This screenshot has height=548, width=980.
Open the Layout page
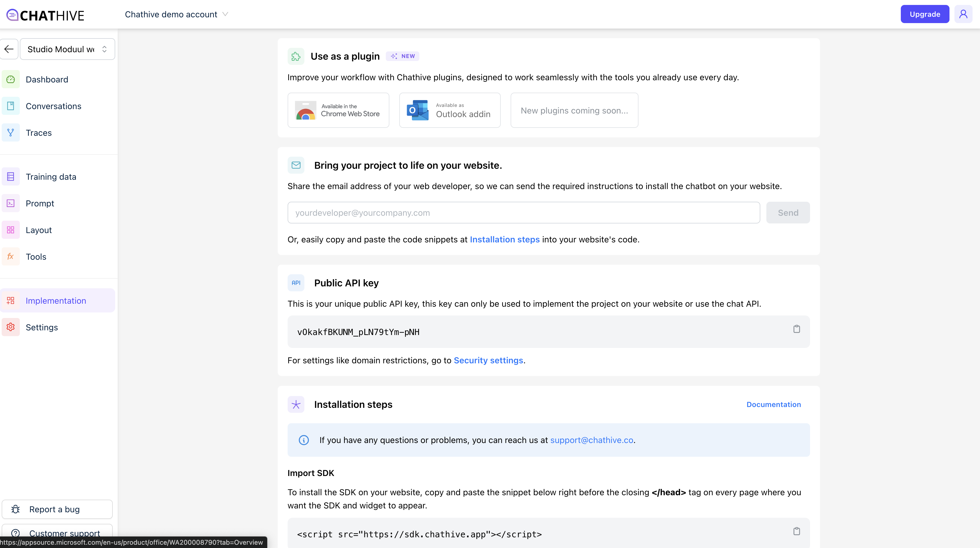39,230
